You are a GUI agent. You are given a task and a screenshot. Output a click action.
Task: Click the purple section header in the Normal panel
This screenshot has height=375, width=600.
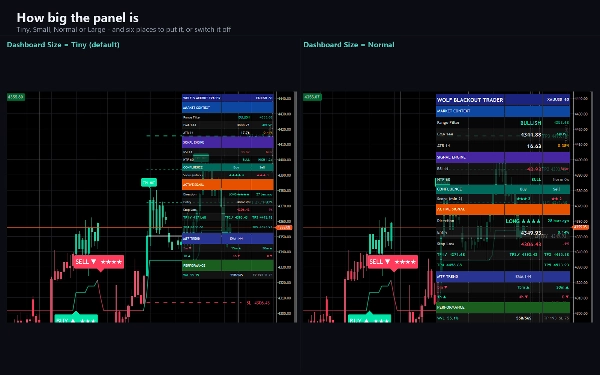[503, 157]
